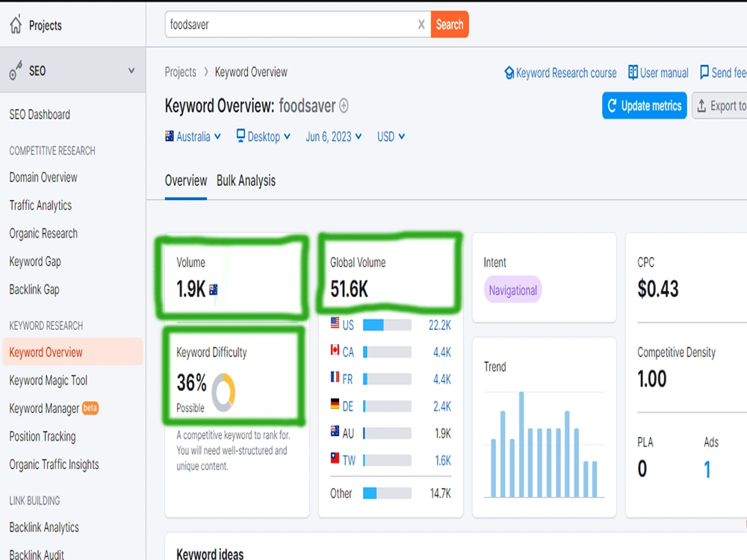Click the 22.2K US volume value
The height and width of the screenshot is (560, 747).
(x=440, y=326)
